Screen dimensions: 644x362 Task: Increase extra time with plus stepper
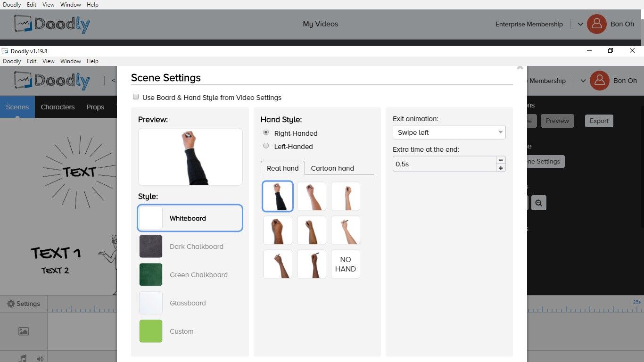[x=501, y=168]
